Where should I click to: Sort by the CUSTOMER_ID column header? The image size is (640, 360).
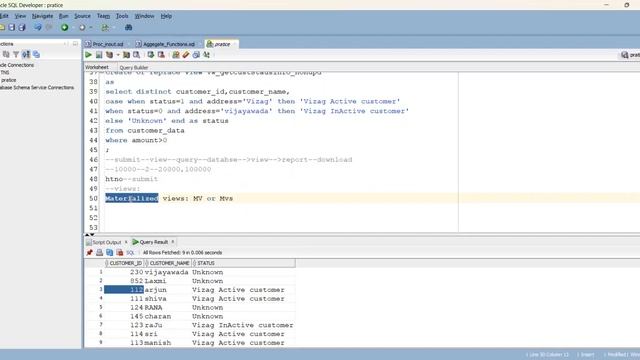(125, 263)
